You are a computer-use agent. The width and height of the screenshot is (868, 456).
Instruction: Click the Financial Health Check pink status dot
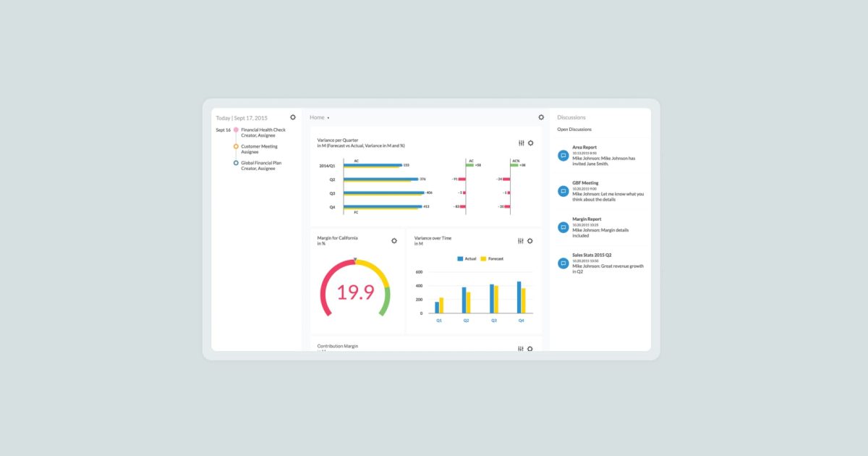pyautogui.click(x=234, y=130)
